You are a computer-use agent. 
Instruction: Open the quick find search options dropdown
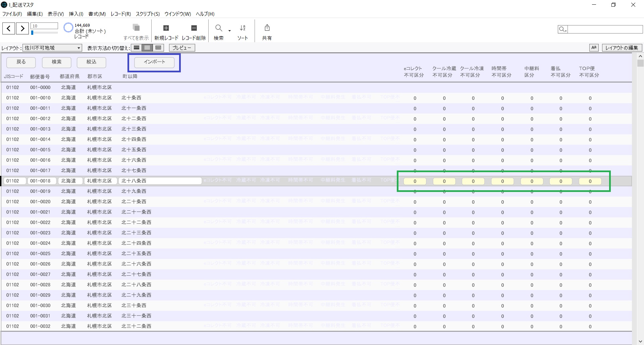[562, 29]
